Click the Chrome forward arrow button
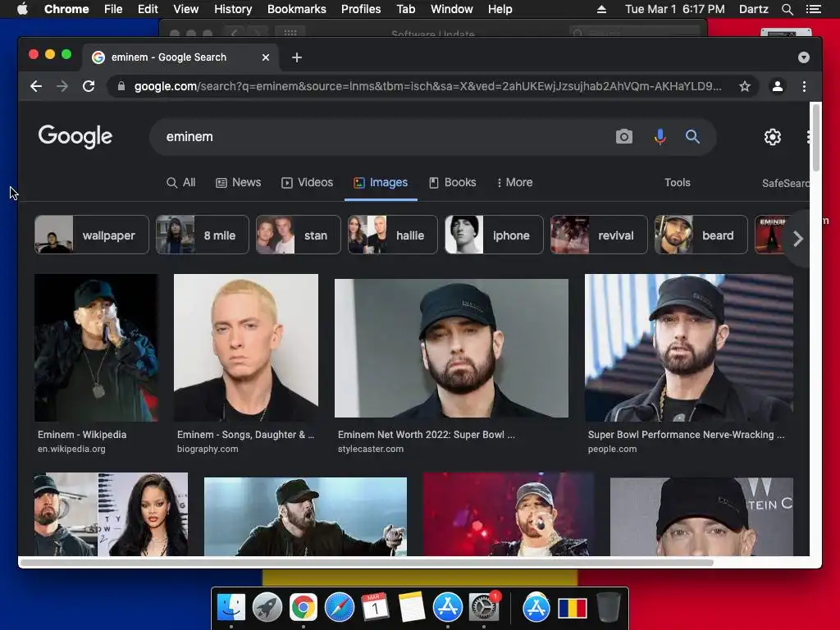The image size is (840, 630). coord(62,86)
